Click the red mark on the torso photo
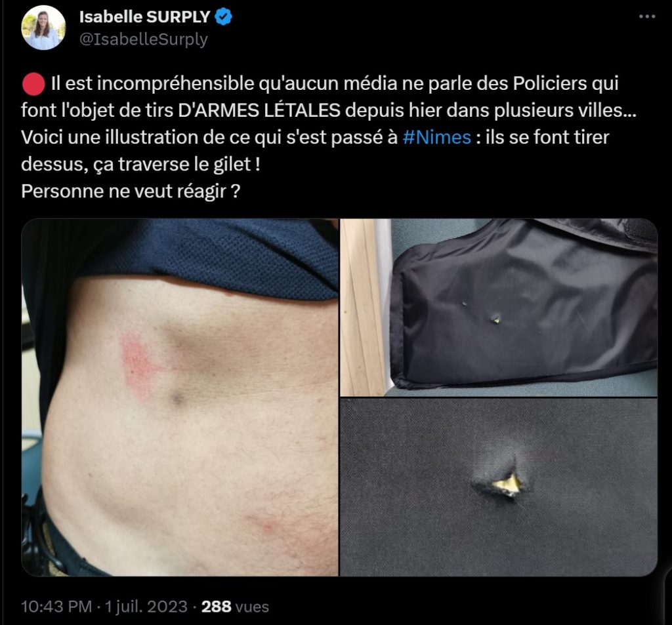The height and width of the screenshot is (625, 672). (x=138, y=364)
